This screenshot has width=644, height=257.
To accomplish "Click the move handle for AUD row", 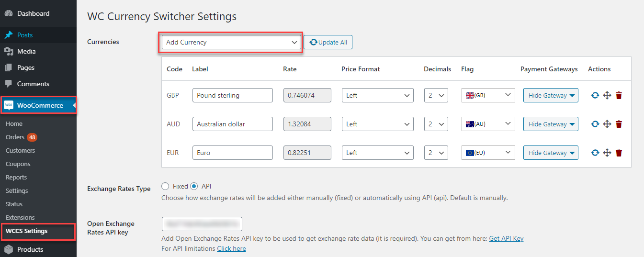I will point(607,124).
